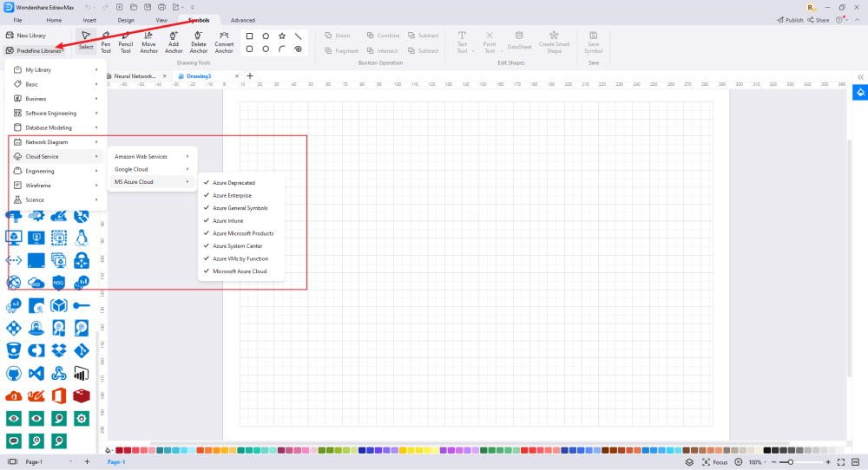Switch to the Advanced ribbon tab
This screenshot has width=868, height=470.
pyautogui.click(x=242, y=20)
